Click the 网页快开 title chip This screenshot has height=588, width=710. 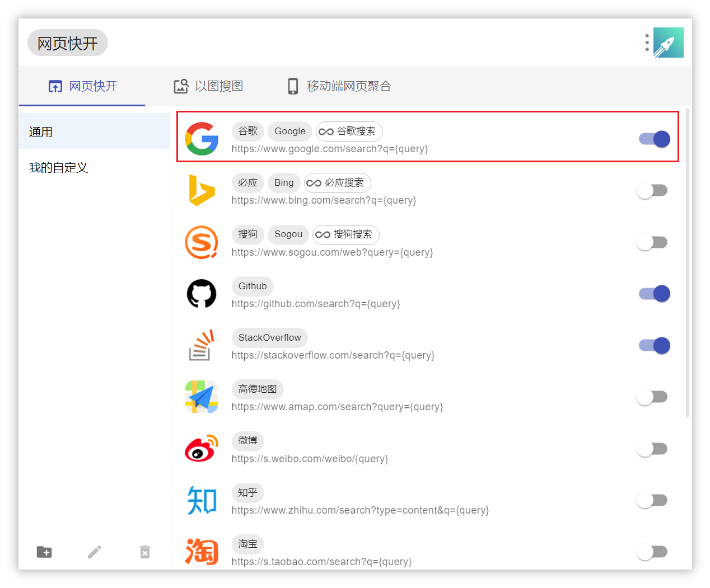coord(68,43)
